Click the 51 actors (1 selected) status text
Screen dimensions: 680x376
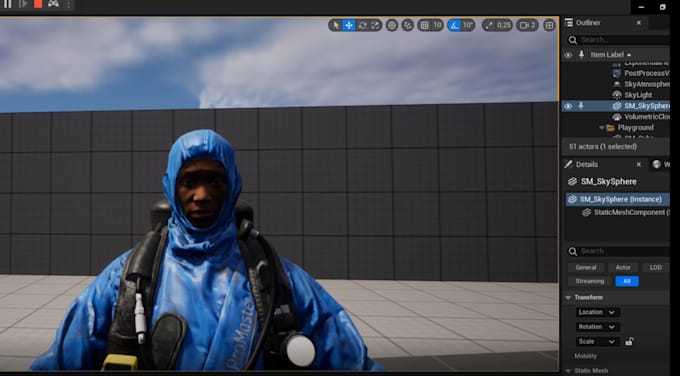tap(603, 147)
